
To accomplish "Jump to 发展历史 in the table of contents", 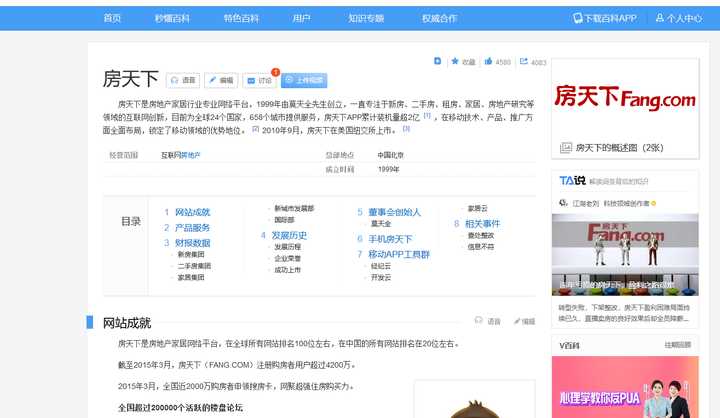I will [288, 235].
